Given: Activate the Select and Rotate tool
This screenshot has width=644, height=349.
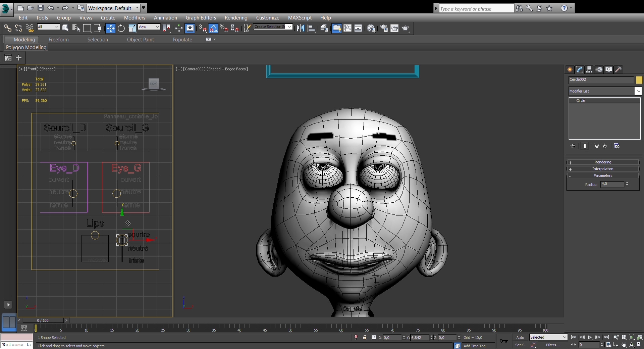Looking at the screenshot, I should pos(121,29).
